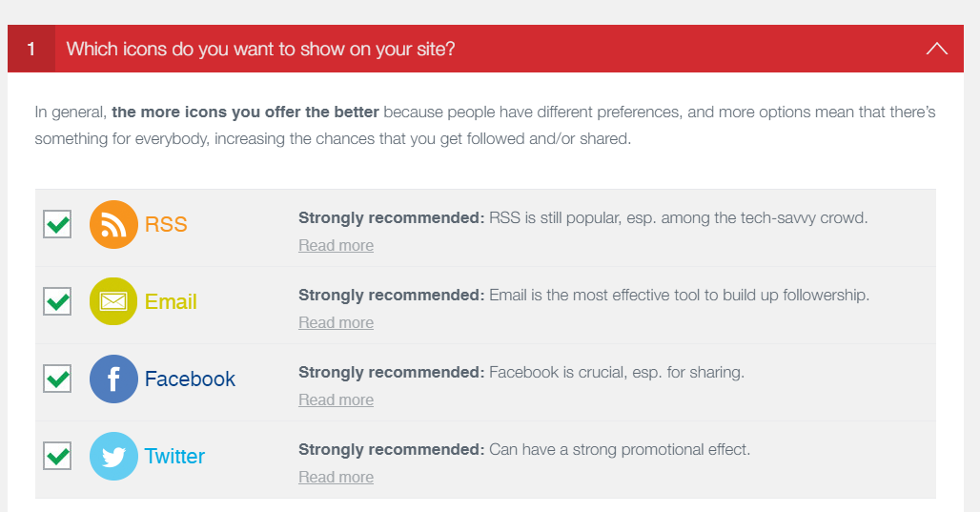The image size is (980, 512).
Task: Click the "Which icons do you want" header
Action: 260,49
